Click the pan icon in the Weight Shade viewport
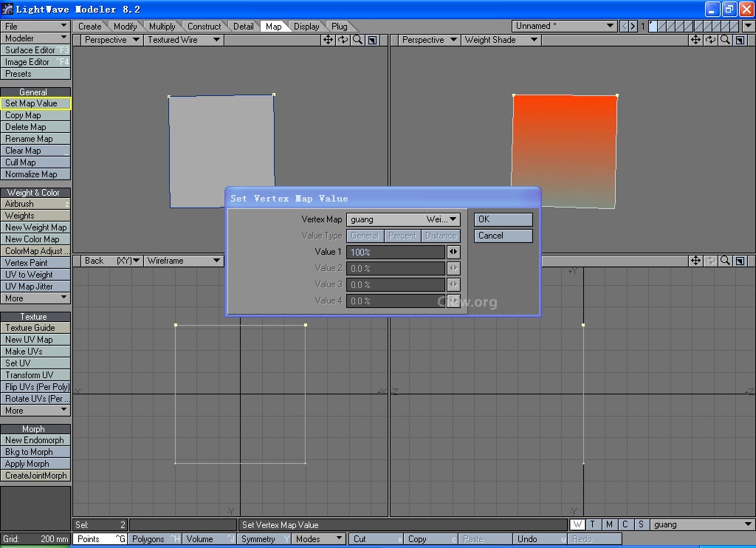 [695, 40]
